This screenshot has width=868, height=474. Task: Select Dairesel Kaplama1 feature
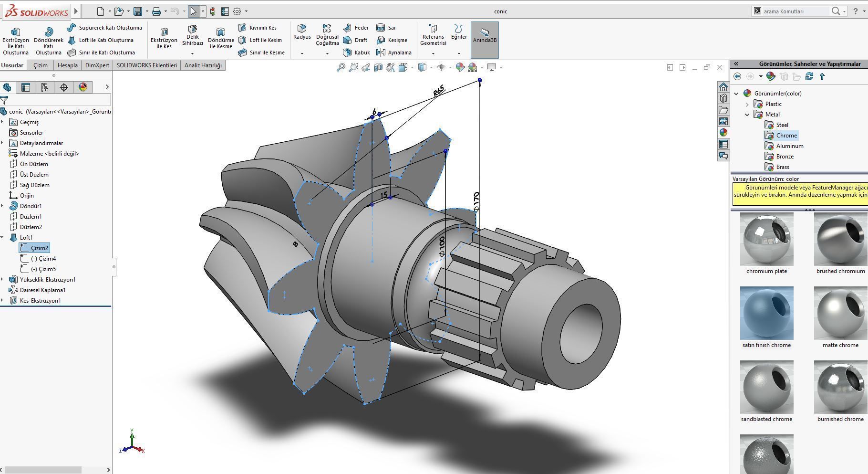pos(37,290)
